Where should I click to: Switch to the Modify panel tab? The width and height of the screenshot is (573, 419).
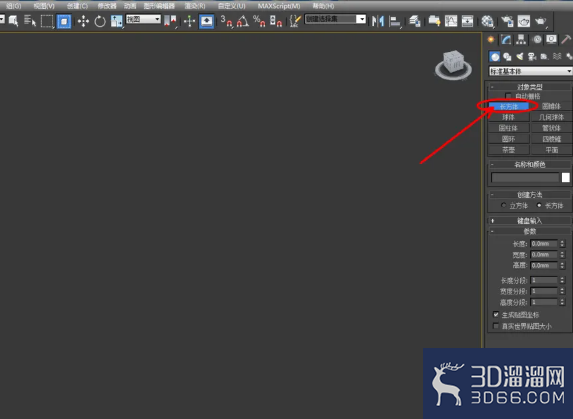click(x=506, y=39)
